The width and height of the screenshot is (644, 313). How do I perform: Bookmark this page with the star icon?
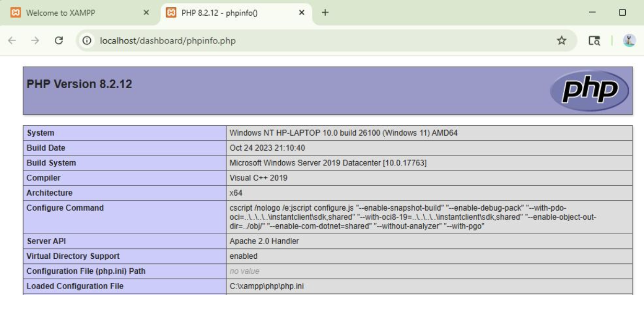pos(562,41)
